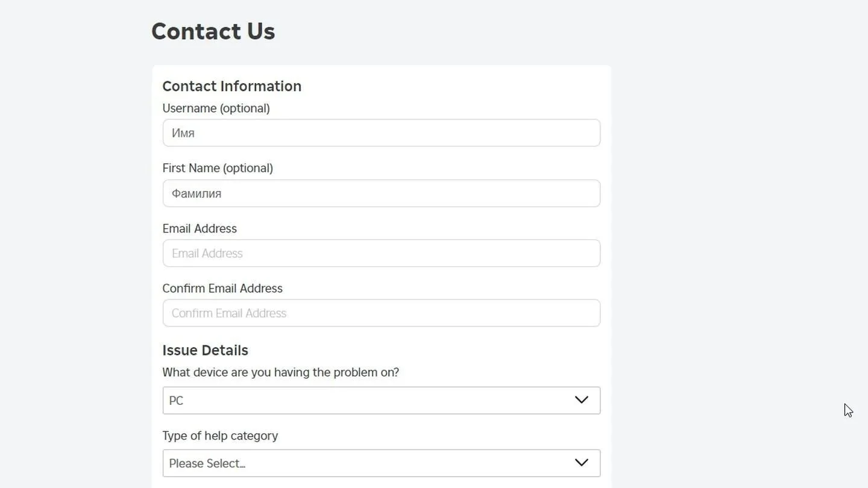Expand the Type of help category dropdown
Screen dimensions: 868x488
tap(381, 463)
